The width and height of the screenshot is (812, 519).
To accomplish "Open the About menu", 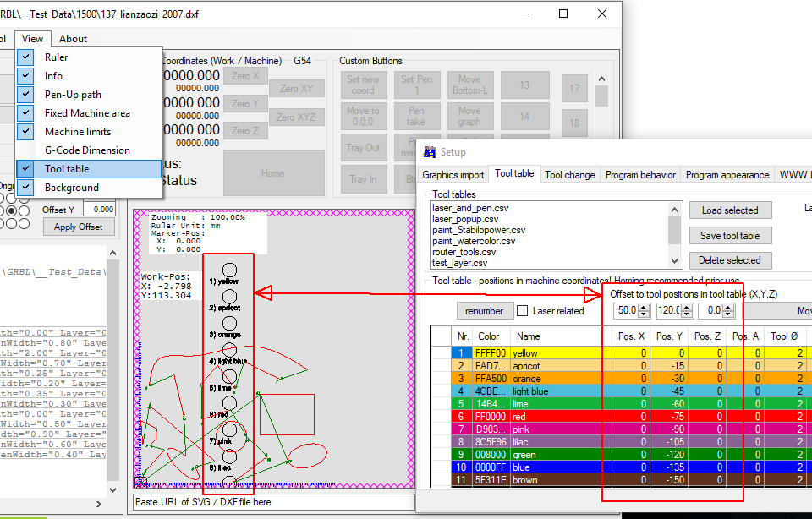I will [x=73, y=38].
